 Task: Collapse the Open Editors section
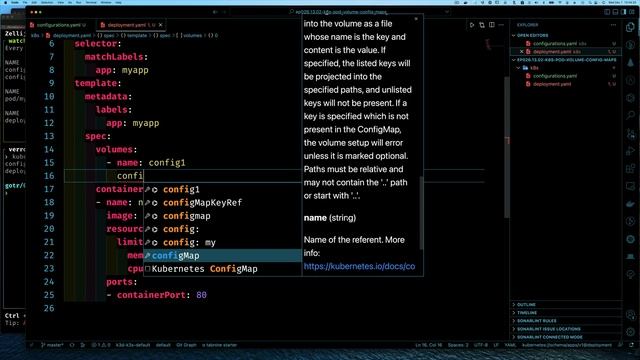coord(565,36)
